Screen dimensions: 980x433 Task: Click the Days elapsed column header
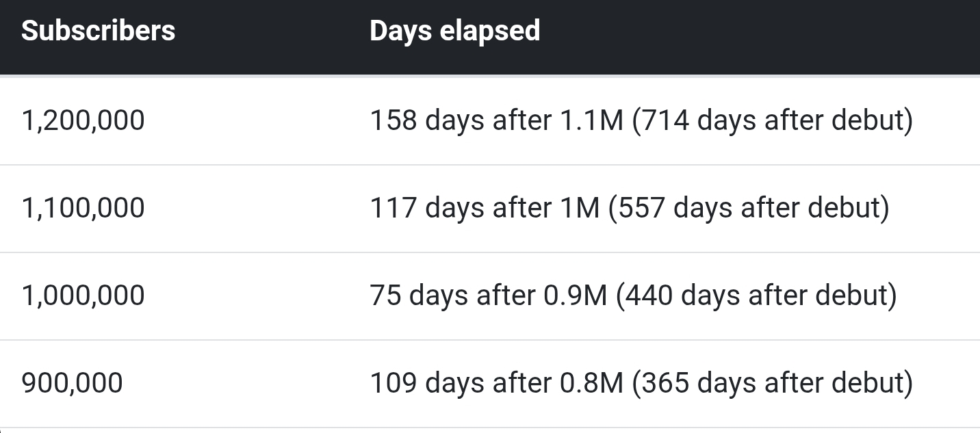(x=454, y=31)
